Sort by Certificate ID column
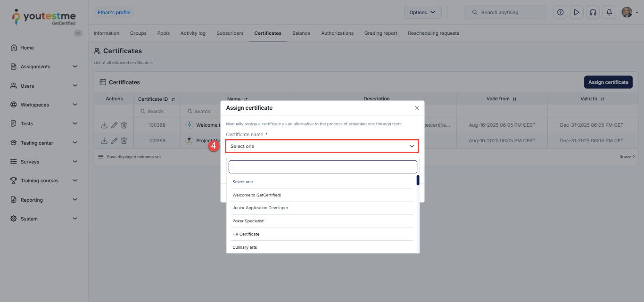 [173, 99]
